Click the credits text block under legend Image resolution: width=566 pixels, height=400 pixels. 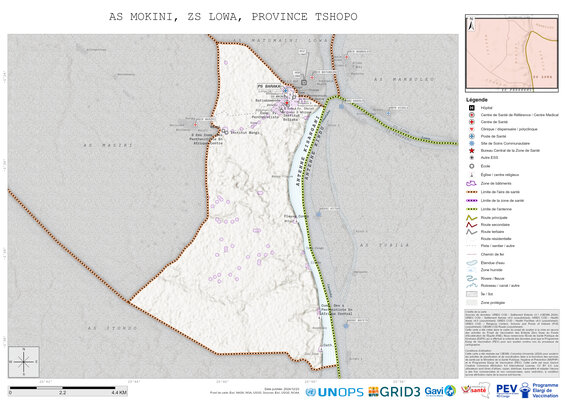pos(511,343)
